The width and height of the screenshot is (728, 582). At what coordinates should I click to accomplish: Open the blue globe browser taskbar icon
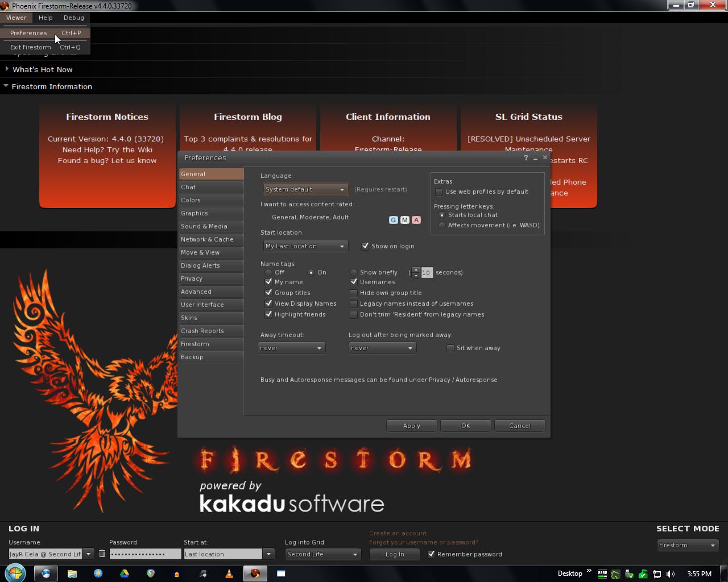pos(45,573)
